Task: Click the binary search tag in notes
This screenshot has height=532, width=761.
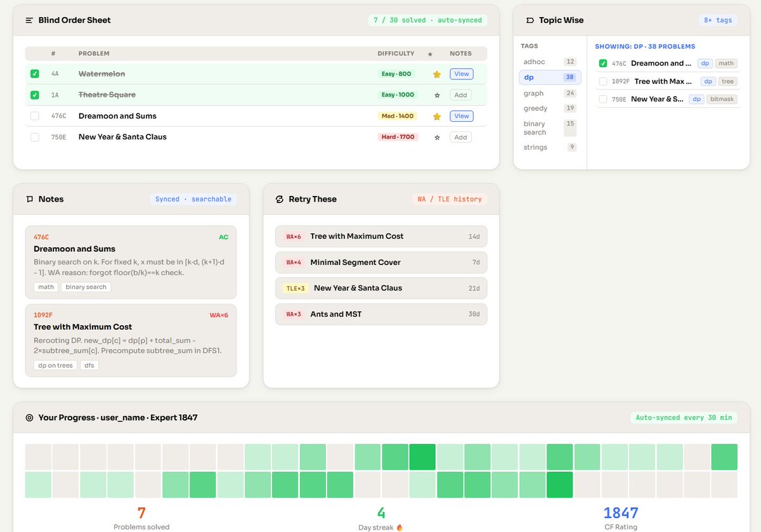Action: tap(86, 287)
